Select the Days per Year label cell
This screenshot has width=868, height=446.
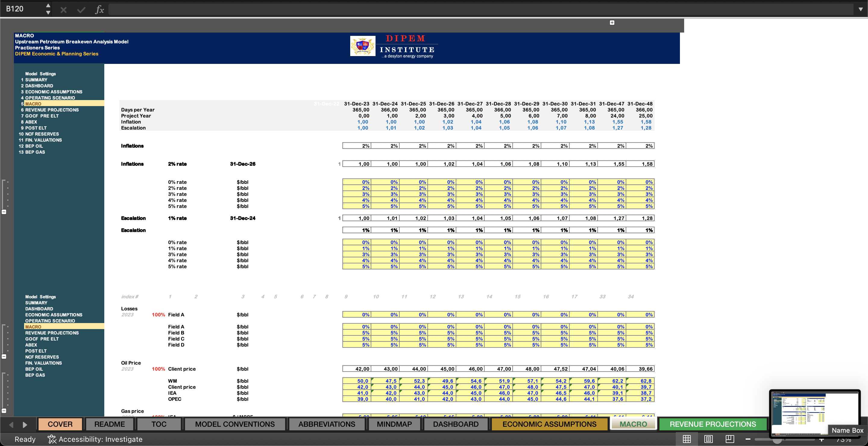pyautogui.click(x=138, y=110)
